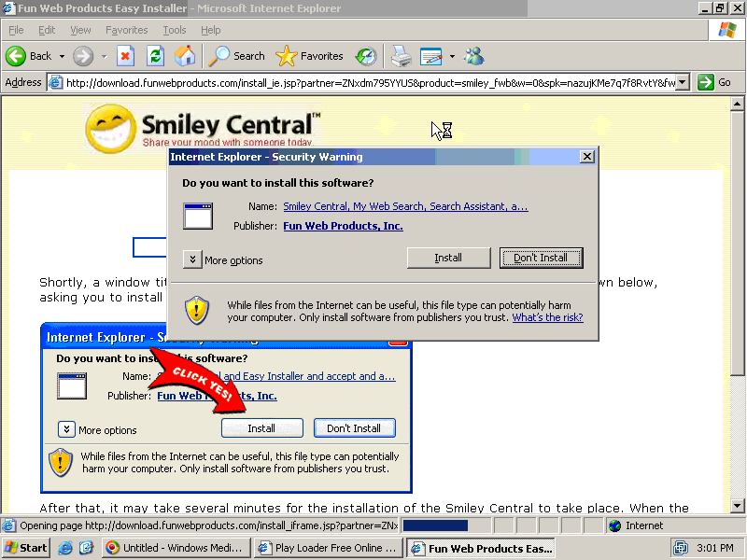Open the Favorites menu in menu bar
Screen dimensions: 747x560
pos(127,30)
